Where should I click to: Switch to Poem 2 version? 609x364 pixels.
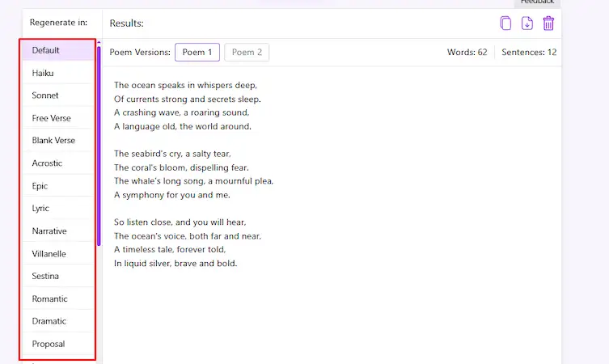click(247, 53)
